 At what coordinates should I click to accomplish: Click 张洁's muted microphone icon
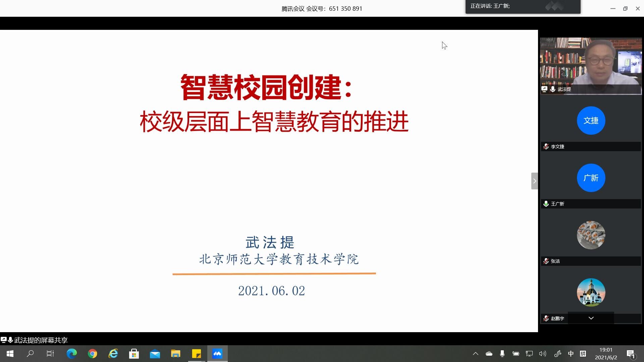[x=546, y=261]
